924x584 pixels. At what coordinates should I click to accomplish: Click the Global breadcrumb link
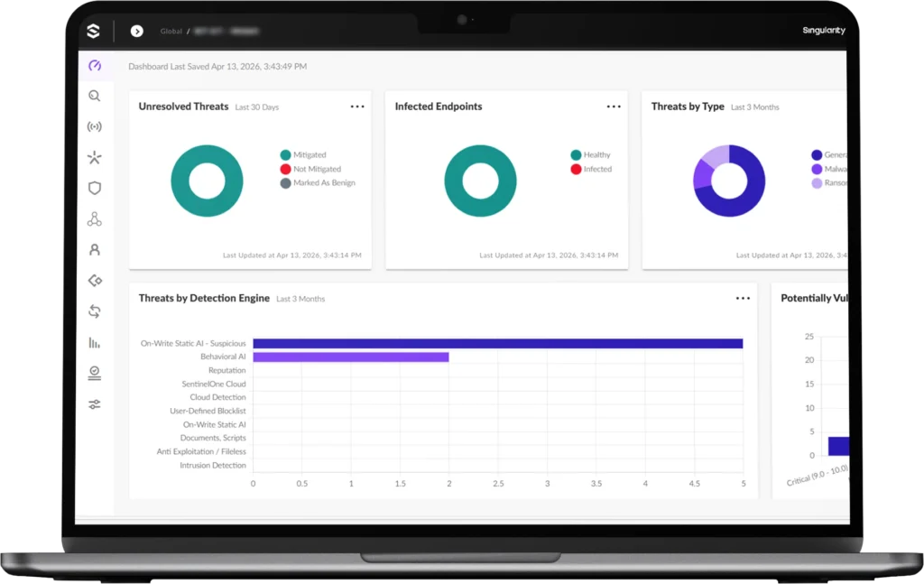coord(171,32)
